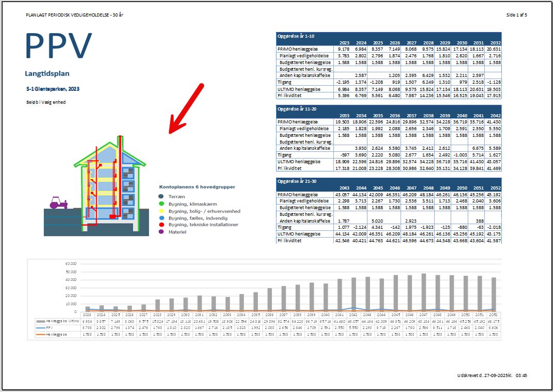The height and width of the screenshot is (392, 553).
Task: Click the '5-1 Glenteparken, 2023' subtitle
Action: [52, 89]
